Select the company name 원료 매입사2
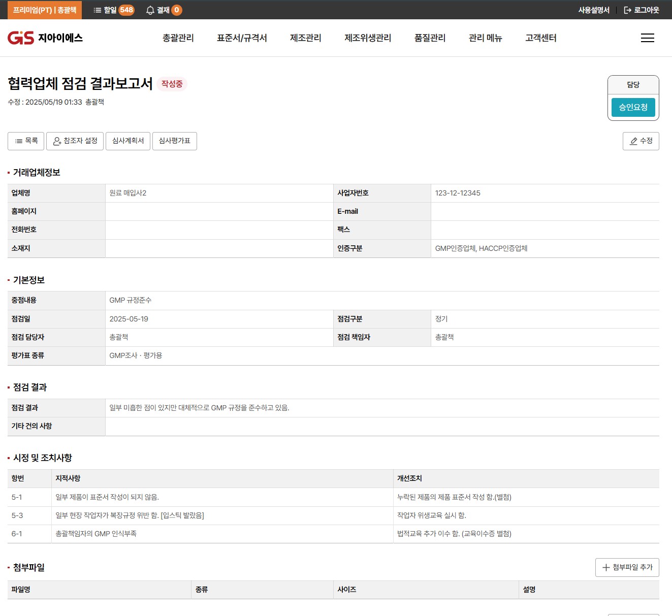672x616 pixels. (x=128, y=193)
